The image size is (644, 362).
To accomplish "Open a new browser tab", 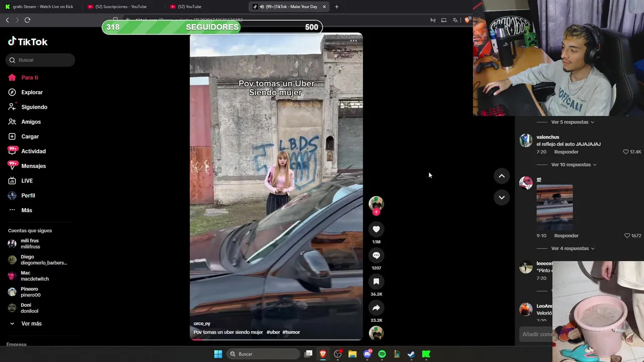I will click(337, 7).
